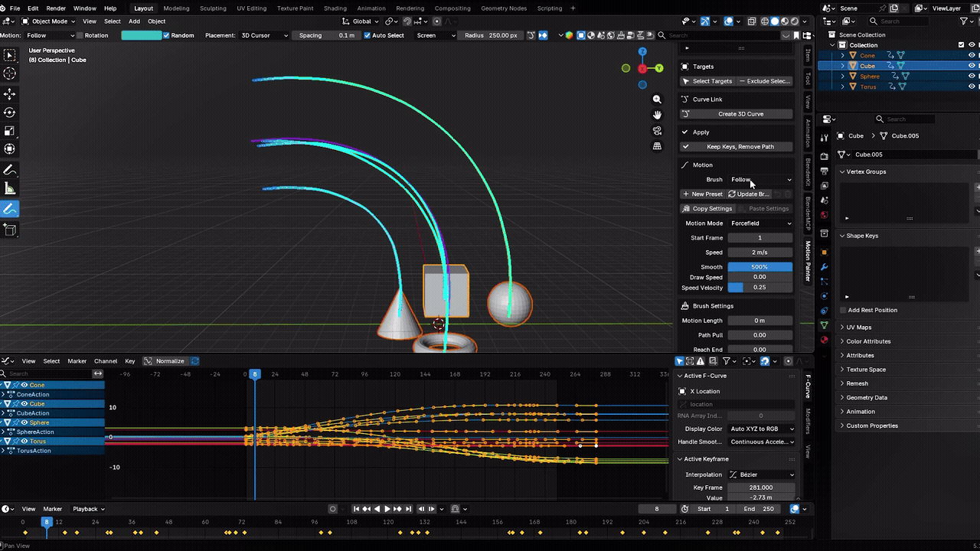Viewport: 980px width, 551px height.
Task: Click the viewport zoom magnifier icon
Action: (657, 99)
